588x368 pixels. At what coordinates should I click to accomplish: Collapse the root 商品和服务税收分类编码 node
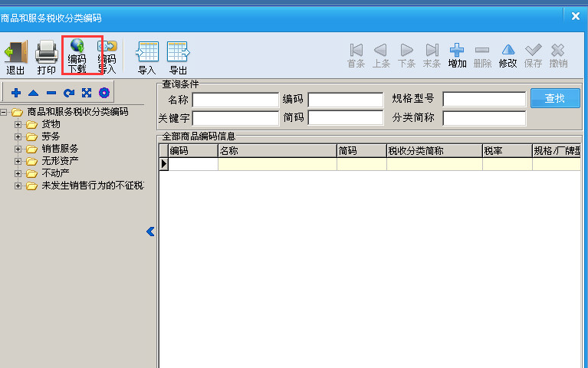(x=5, y=112)
